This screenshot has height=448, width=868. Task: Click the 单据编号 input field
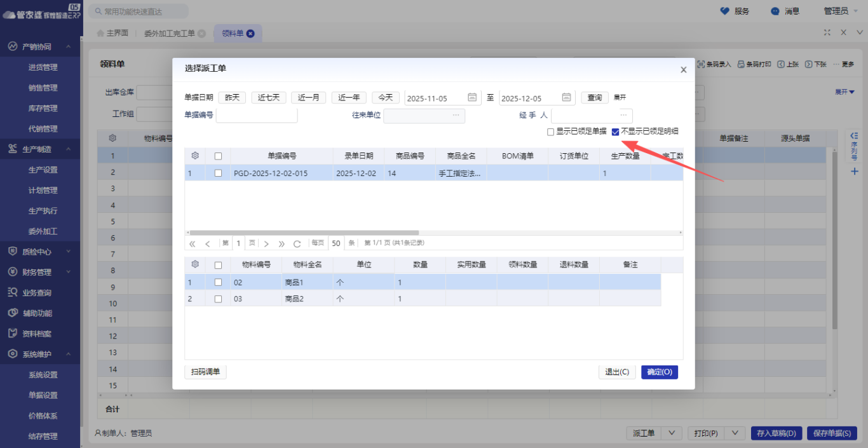coord(257,115)
